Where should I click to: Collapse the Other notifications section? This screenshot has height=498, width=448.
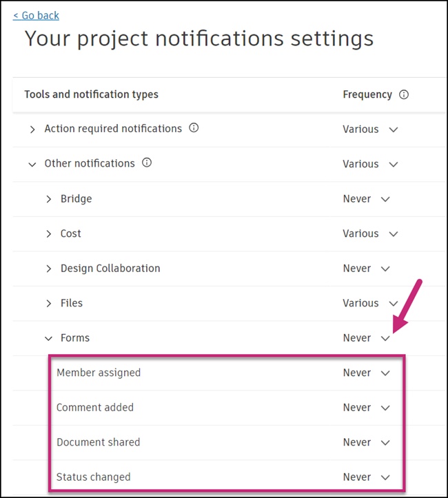32,164
